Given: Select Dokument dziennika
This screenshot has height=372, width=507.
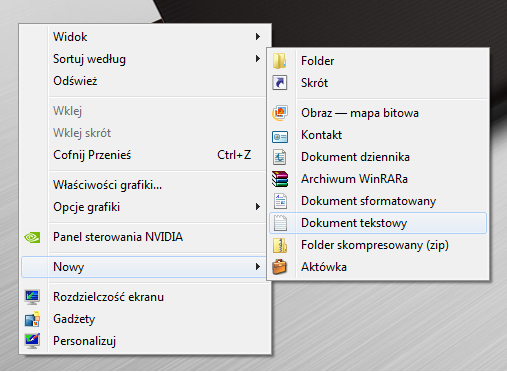Looking at the screenshot, I should (378, 157).
